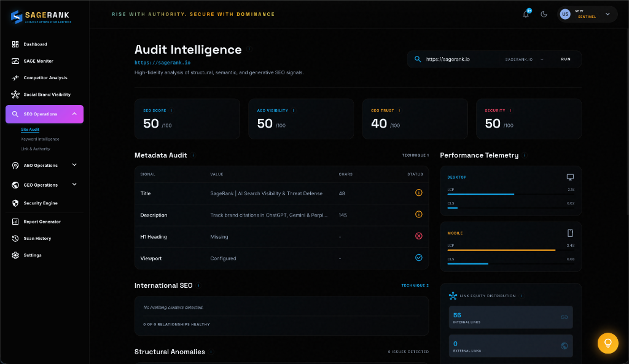Click the Report Generator chart icon
Image resolution: width=629 pixels, height=364 pixels.
15,222
